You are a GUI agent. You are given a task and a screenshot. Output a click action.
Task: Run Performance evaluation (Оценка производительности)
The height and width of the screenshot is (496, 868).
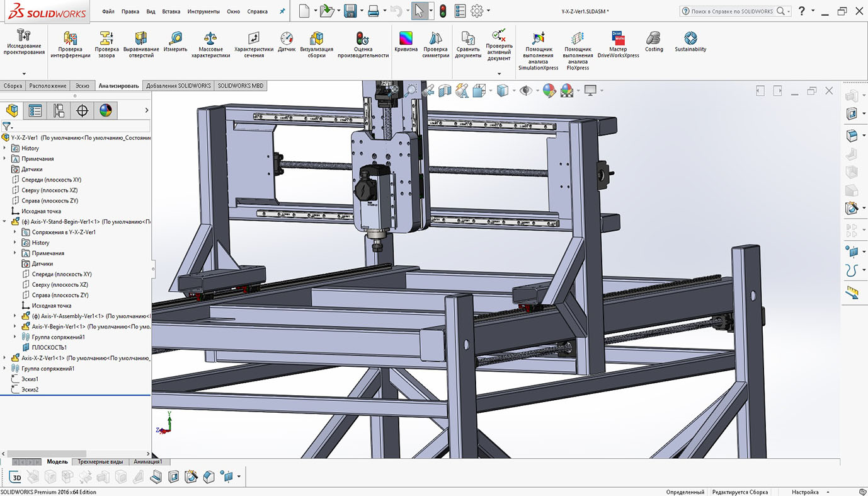(363, 44)
